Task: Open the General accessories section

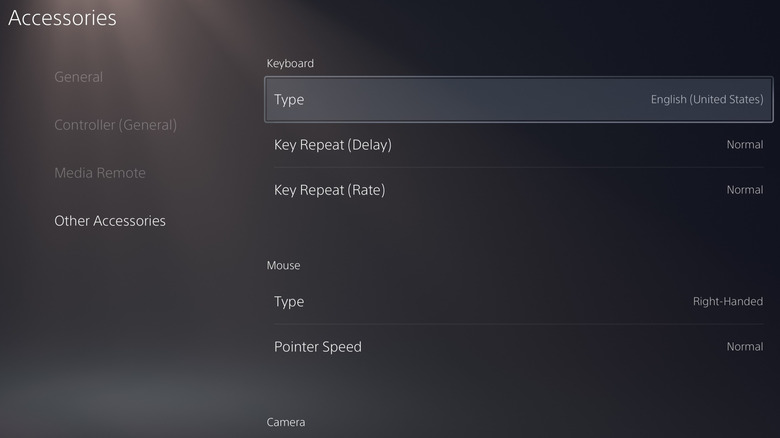Action: 78,77
